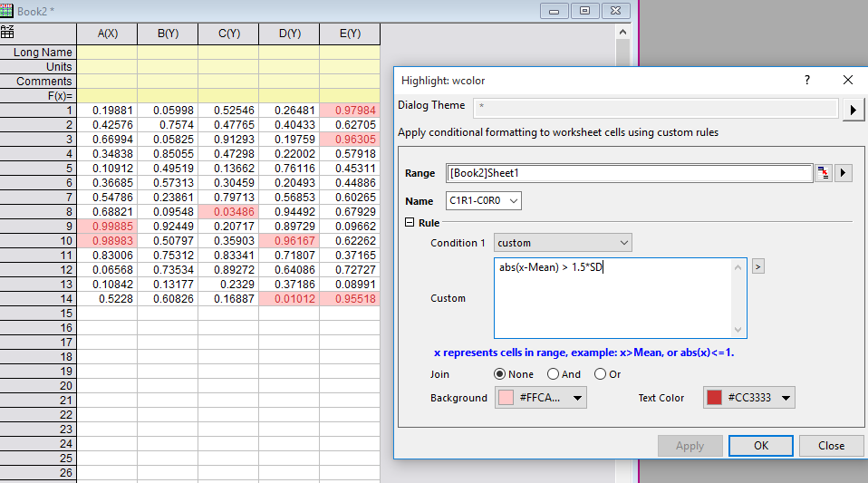Click the Dialog Theme field
The height and width of the screenshot is (483, 868).
click(655, 107)
